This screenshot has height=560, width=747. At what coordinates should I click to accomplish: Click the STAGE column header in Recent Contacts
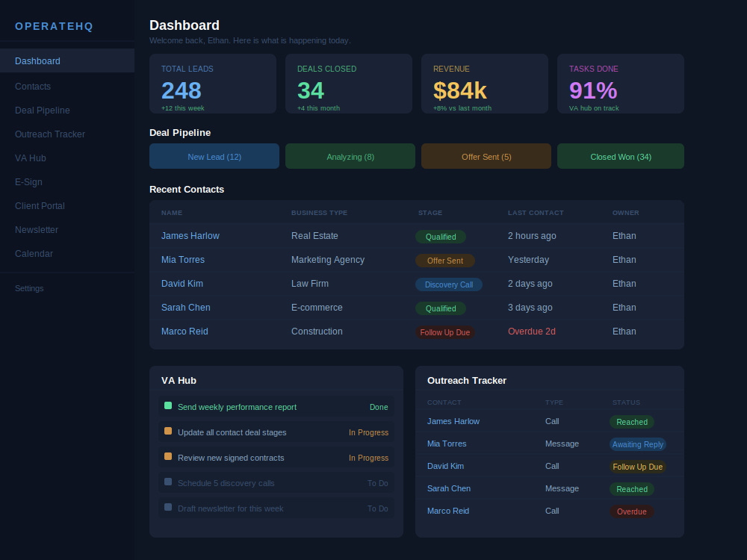tap(430, 212)
